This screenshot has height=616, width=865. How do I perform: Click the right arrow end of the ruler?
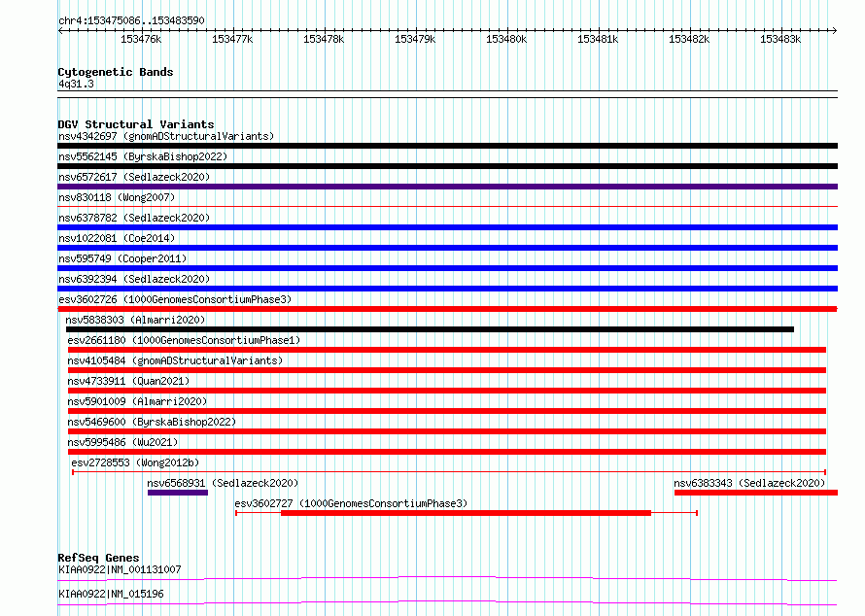pyautogui.click(x=835, y=30)
